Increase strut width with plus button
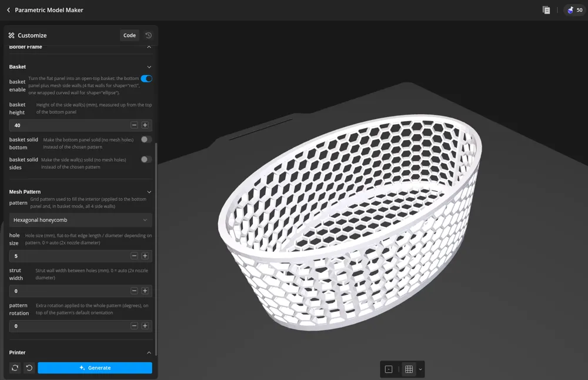 [145, 291]
